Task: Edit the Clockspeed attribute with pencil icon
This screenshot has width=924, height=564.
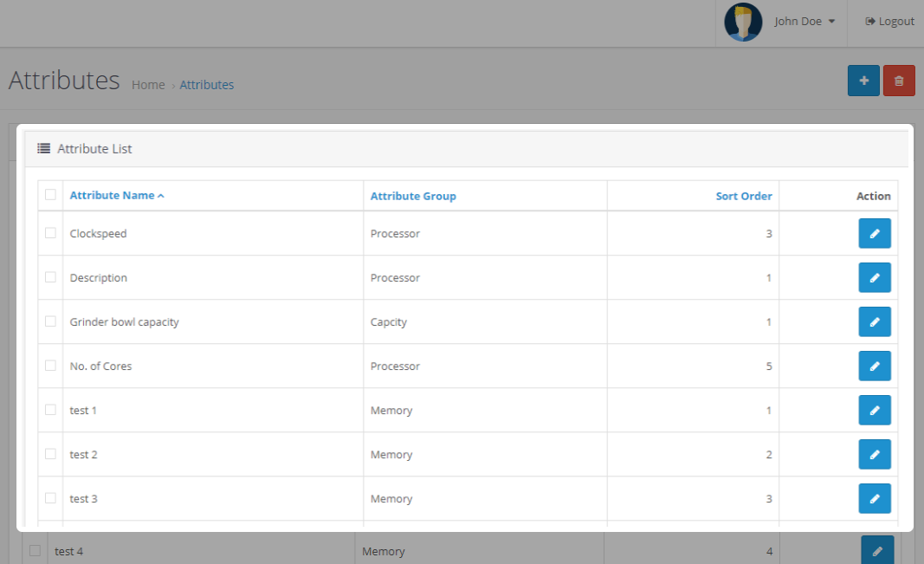Action: [874, 233]
